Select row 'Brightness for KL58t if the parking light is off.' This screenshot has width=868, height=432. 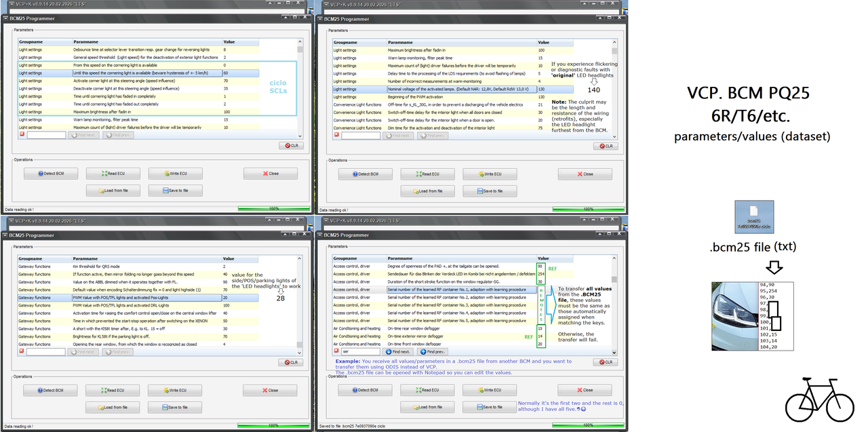pyautogui.click(x=138, y=336)
